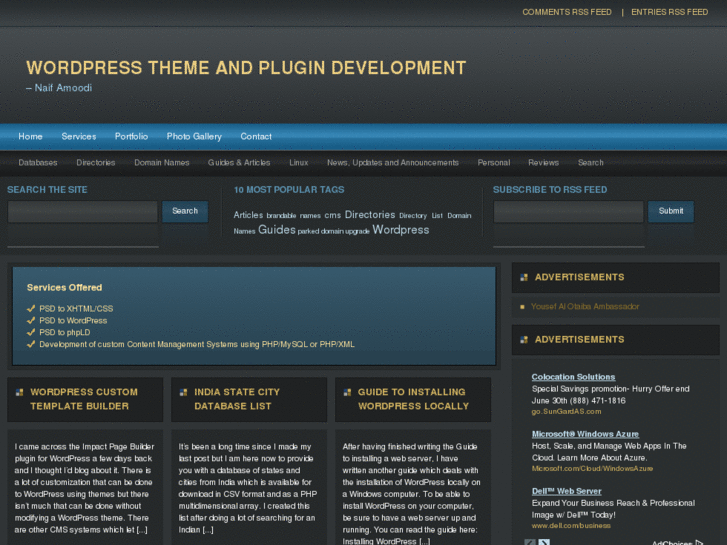This screenshot has width=727, height=545.
Task: Click the WordPress Theme and Plugin Development title
Action: pos(246,68)
